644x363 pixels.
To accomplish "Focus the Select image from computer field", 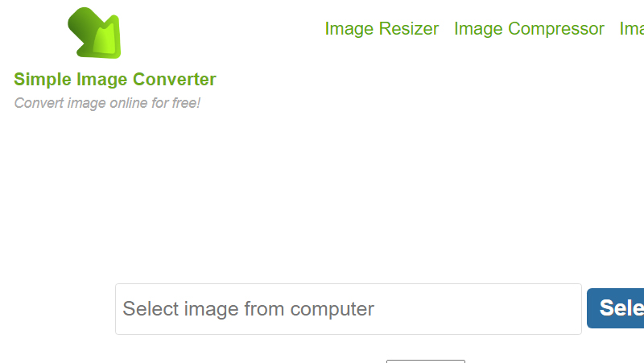I will (x=349, y=309).
